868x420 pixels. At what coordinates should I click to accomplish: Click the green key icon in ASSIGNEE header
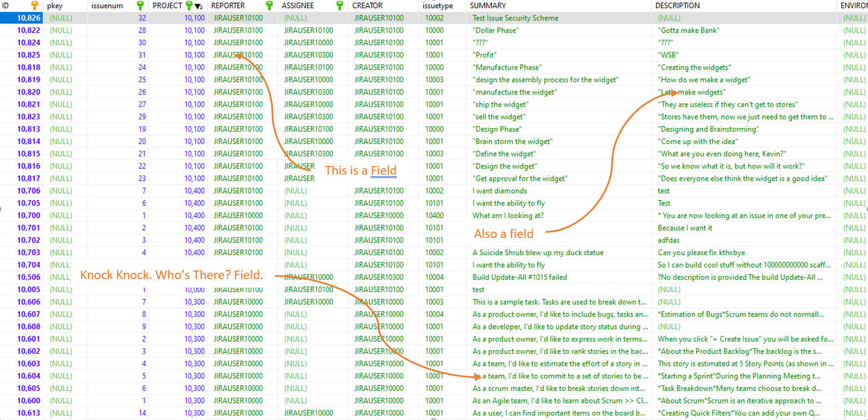(340, 6)
